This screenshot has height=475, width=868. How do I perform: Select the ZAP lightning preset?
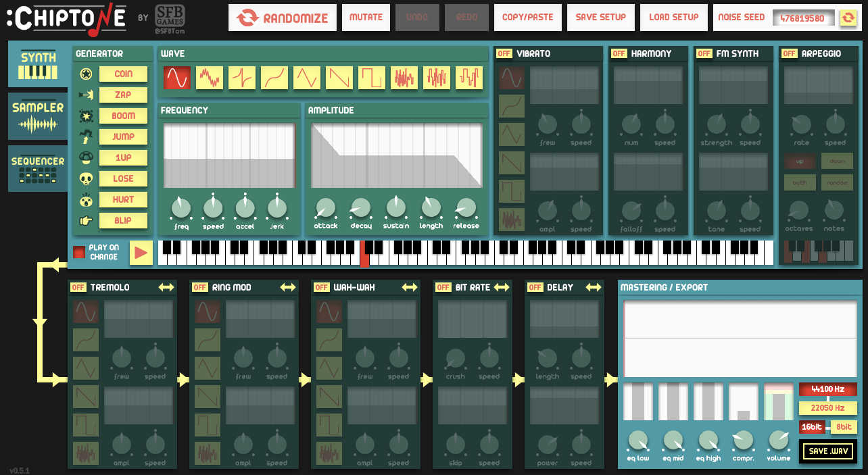pyautogui.click(x=123, y=95)
